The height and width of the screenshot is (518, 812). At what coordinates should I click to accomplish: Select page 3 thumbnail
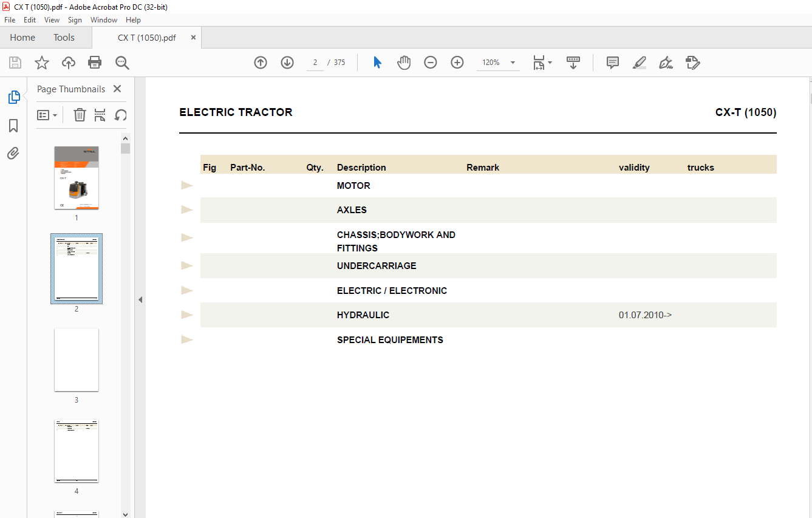point(77,360)
